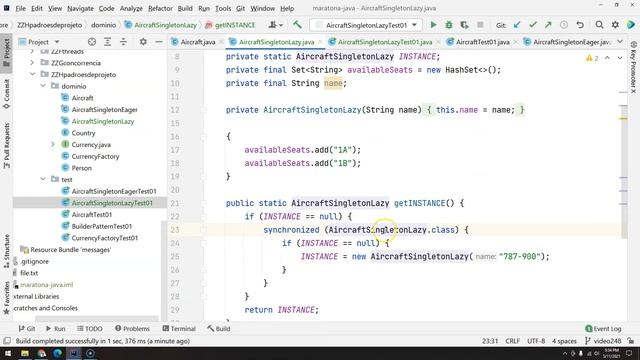Commit changes with Git checkmark icon

[532, 25]
